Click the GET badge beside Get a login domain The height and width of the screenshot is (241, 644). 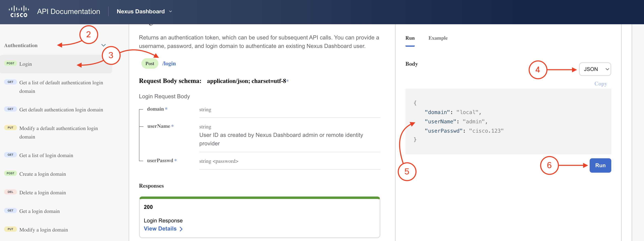click(x=11, y=211)
